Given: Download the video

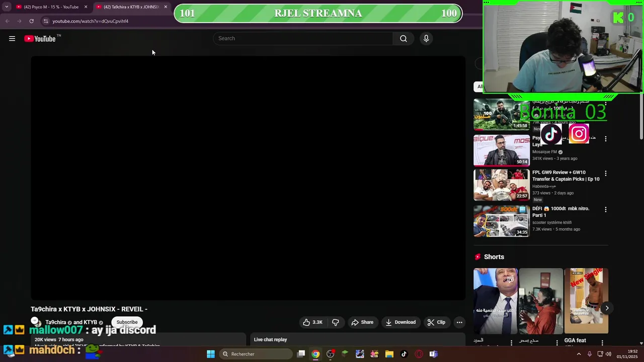Looking at the screenshot, I should pos(400,322).
